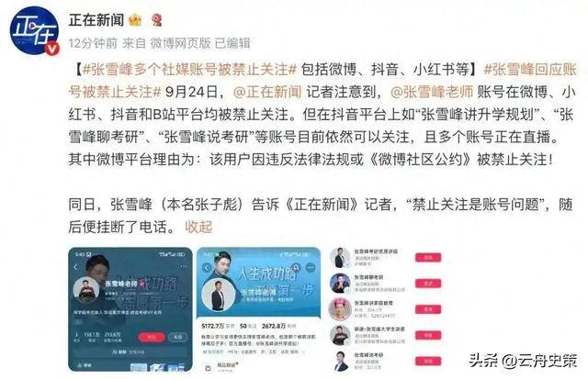The width and height of the screenshot is (588, 379).
Task: Open hashtag #张雪峰回应账号被禁止关注#
Action: pos(322,81)
